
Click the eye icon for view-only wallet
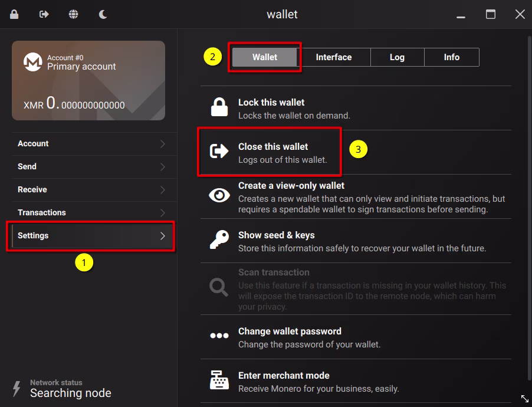click(x=219, y=196)
